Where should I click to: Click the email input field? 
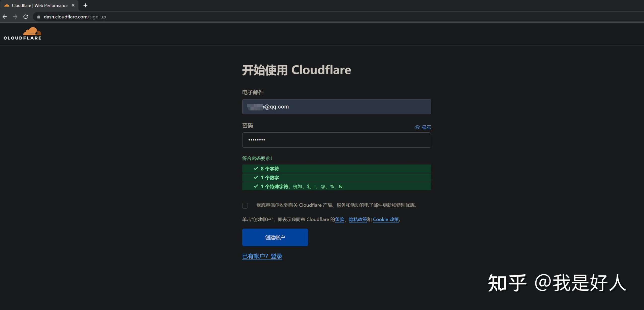click(x=336, y=107)
